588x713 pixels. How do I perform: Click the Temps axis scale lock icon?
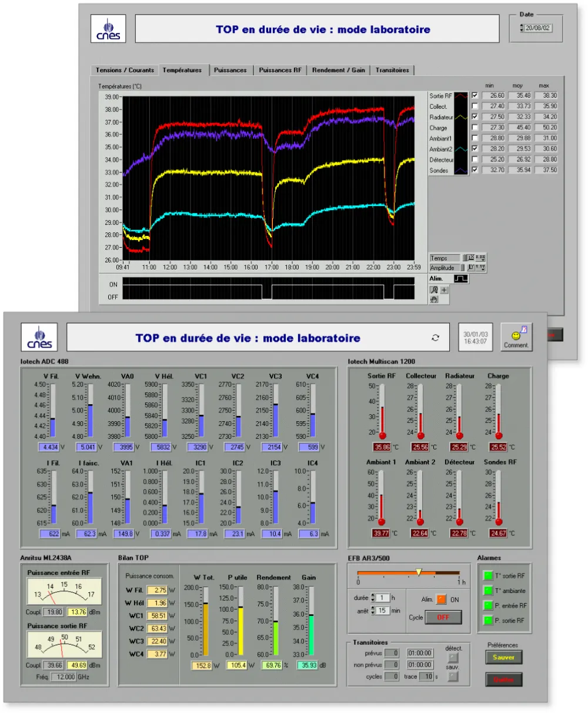click(464, 258)
